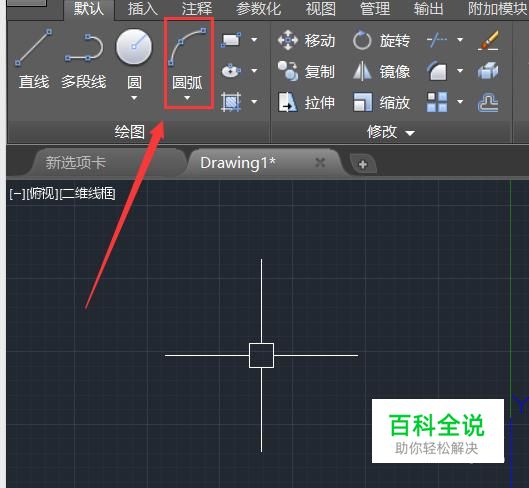Open the Circle (圆) options dropdown arrow

pyautogui.click(x=134, y=98)
